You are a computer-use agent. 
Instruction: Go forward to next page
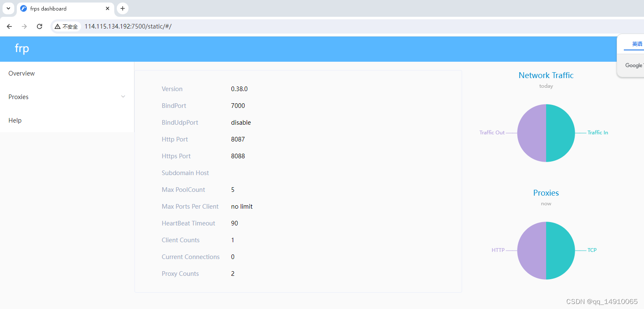pyautogui.click(x=24, y=26)
